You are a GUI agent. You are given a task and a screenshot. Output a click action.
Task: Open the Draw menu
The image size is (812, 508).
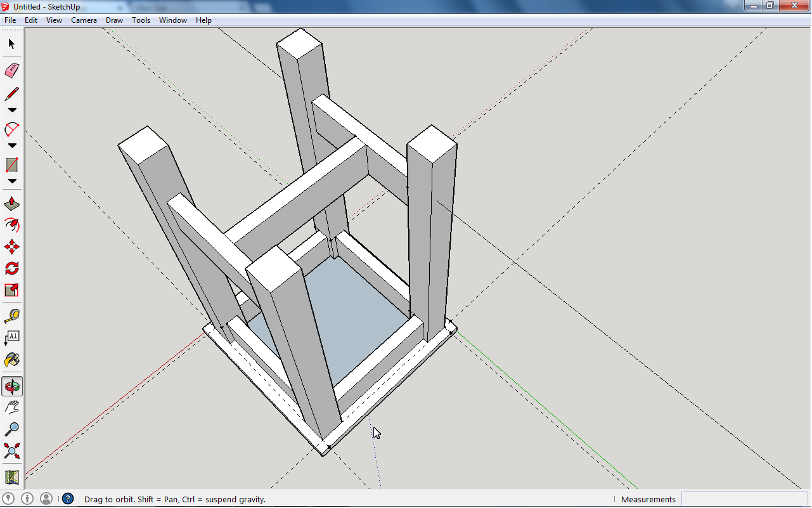pyautogui.click(x=114, y=20)
